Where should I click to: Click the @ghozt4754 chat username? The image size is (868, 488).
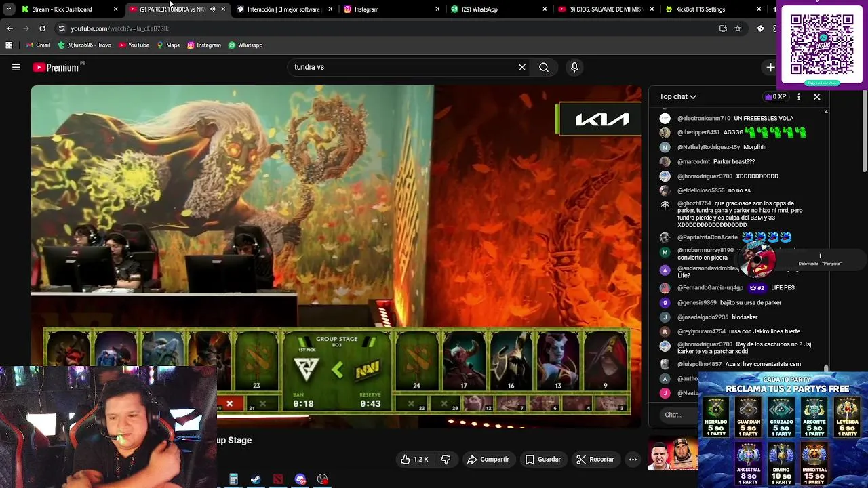(694, 203)
